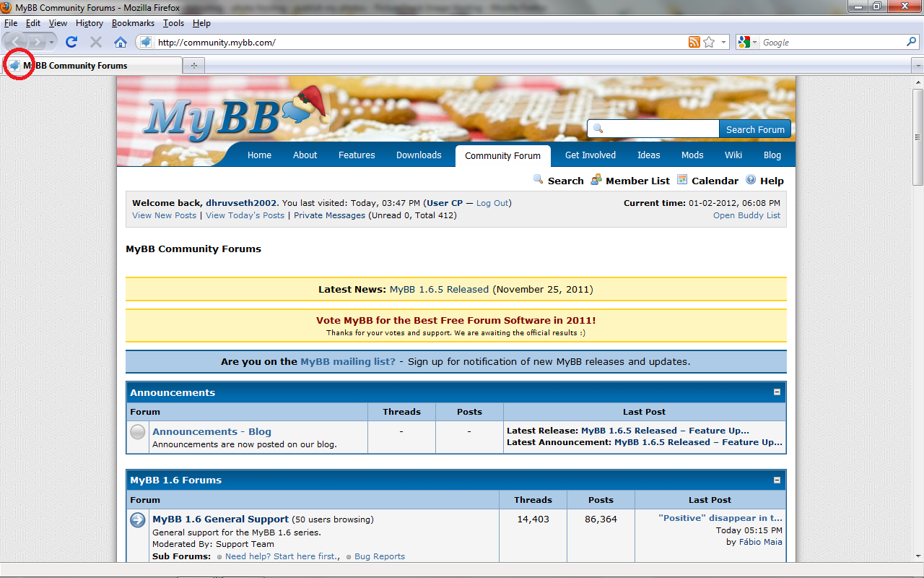
Task: Click the forum search input field
Action: [654, 129]
